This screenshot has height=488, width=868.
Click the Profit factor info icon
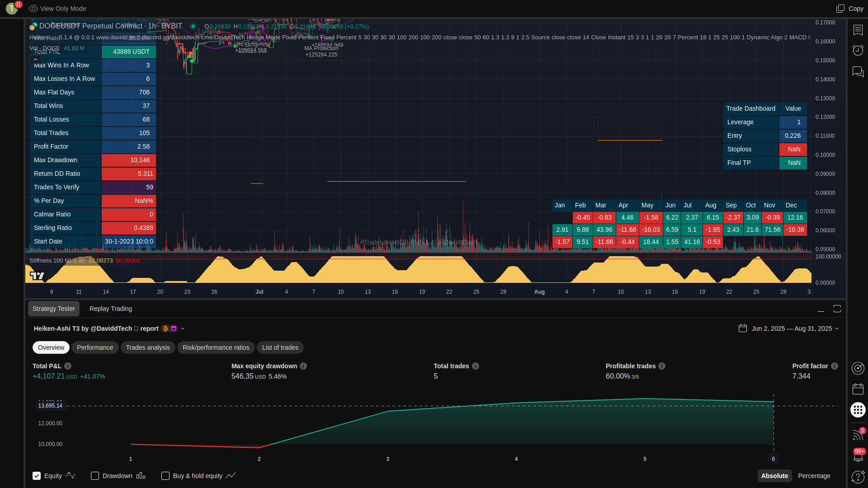point(835,366)
